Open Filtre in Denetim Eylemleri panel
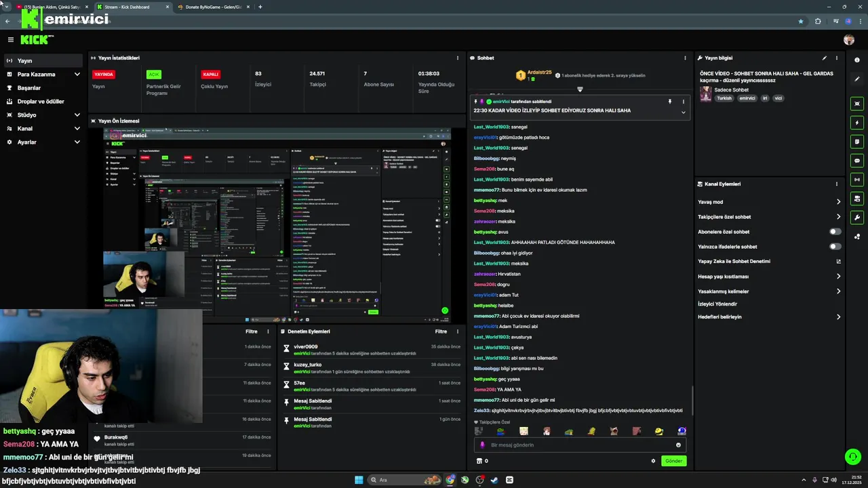Screen dimensions: 868x488 click(441, 331)
